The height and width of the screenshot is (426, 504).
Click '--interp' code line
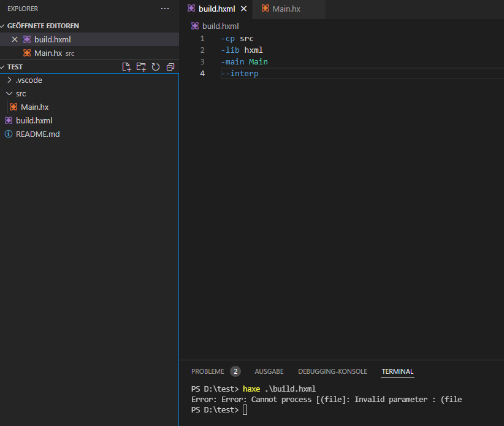[240, 74]
